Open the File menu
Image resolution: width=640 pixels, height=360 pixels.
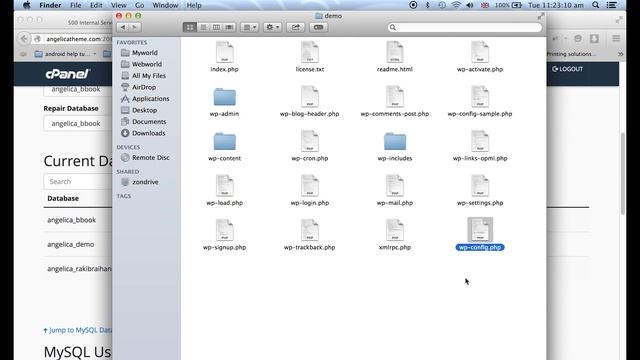click(x=76, y=5)
